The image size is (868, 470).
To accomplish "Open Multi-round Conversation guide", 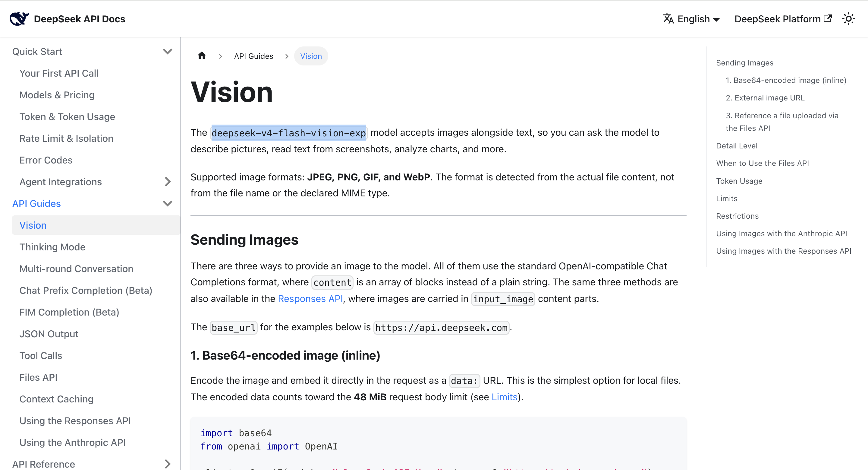I will click(x=77, y=269).
